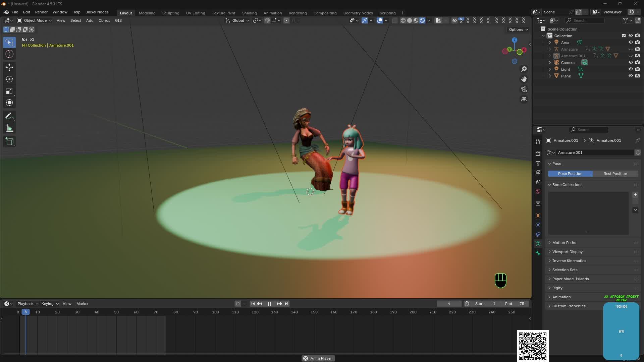Hide the Plane object in the outliner
The image size is (644, 362).
(x=631, y=76)
